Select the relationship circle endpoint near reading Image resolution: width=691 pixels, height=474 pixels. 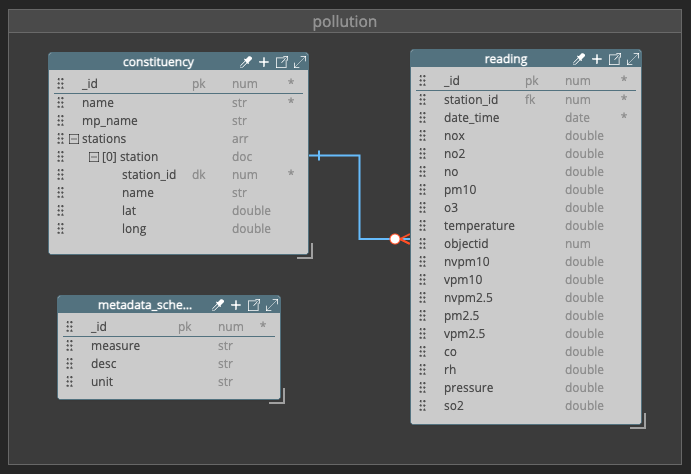pos(395,239)
